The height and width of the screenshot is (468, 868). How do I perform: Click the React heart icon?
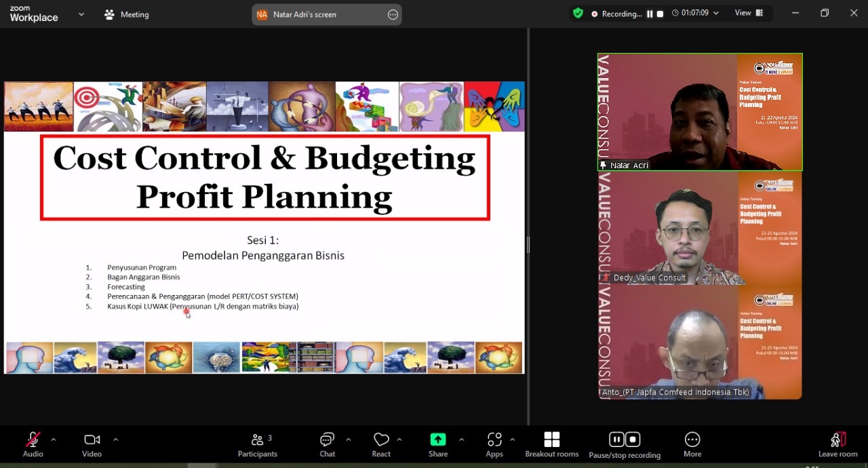(381, 444)
